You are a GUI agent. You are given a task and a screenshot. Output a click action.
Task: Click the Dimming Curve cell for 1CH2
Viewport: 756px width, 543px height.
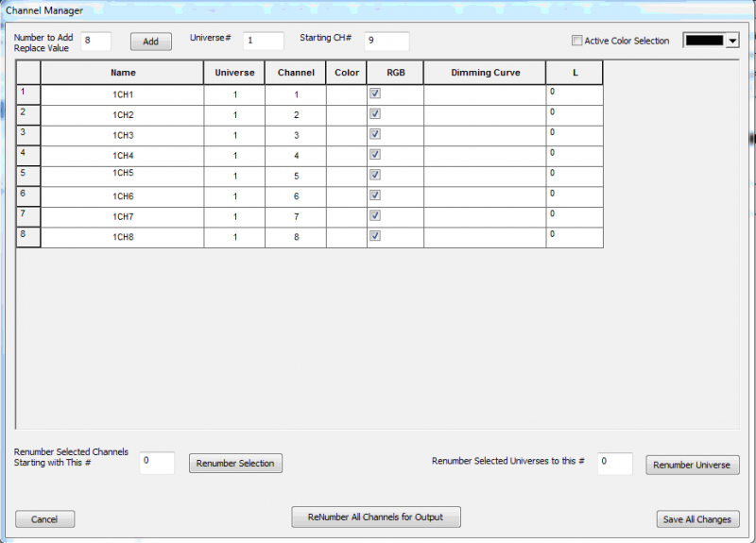(484, 114)
